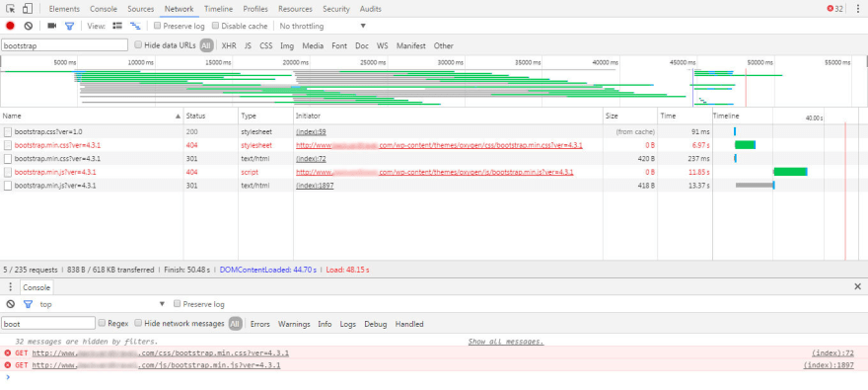Select the All network filter pill
Viewport: 868px width, 390px height.
tap(206, 45)
